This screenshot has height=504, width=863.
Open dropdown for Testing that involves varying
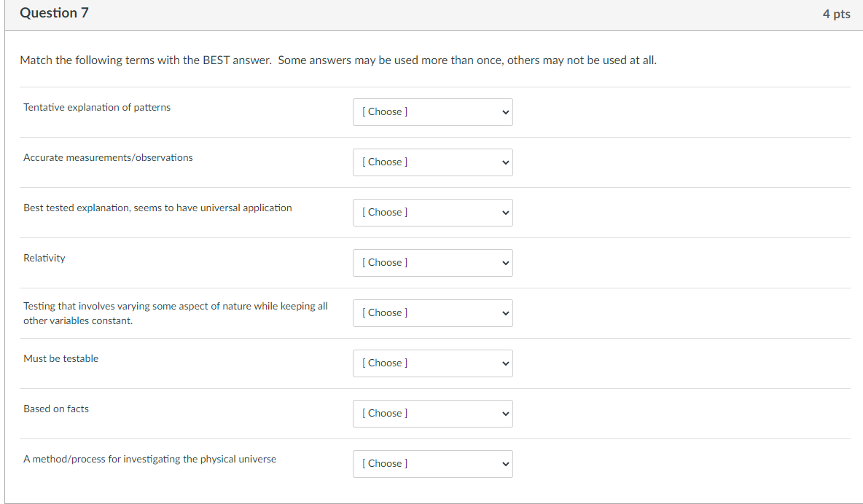433,313
